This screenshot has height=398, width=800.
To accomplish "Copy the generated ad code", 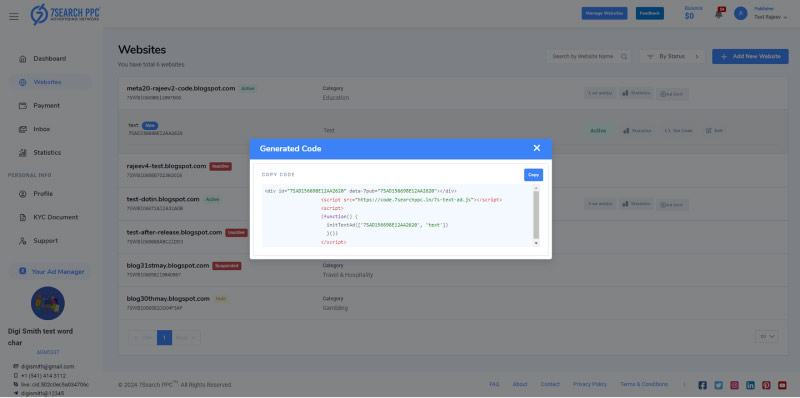I will coord(533,175).
